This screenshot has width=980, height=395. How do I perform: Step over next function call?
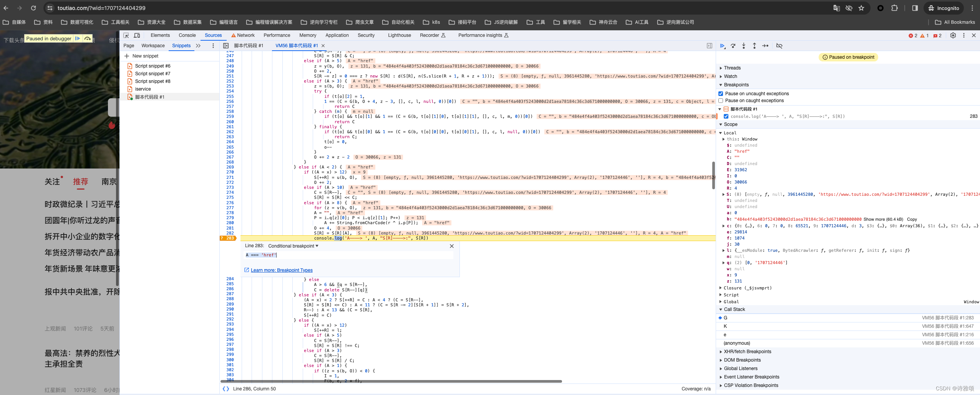(733, 46)
